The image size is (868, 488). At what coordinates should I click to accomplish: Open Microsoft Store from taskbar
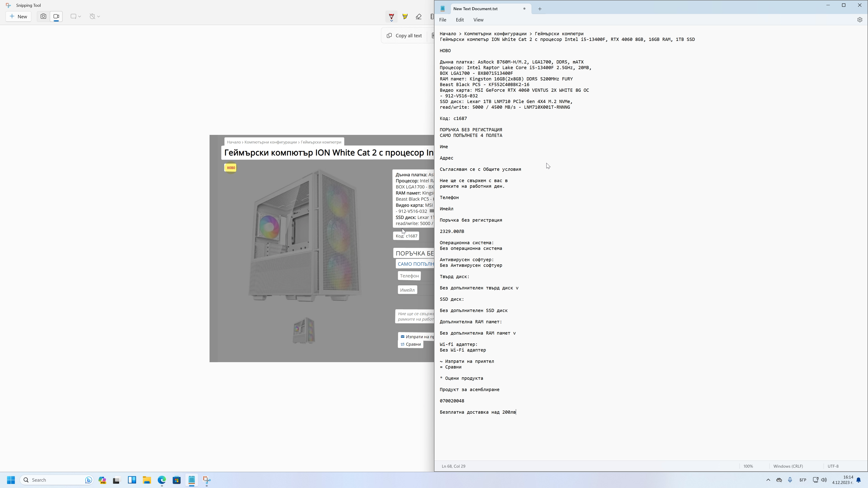[177, 480]
